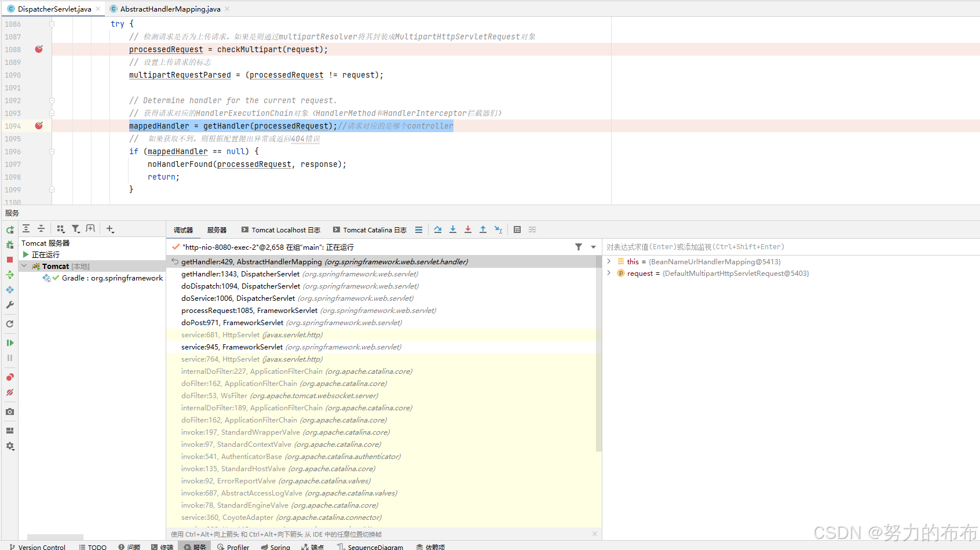
Task: Click Run to Cursor icon
Action: [498, 230]
